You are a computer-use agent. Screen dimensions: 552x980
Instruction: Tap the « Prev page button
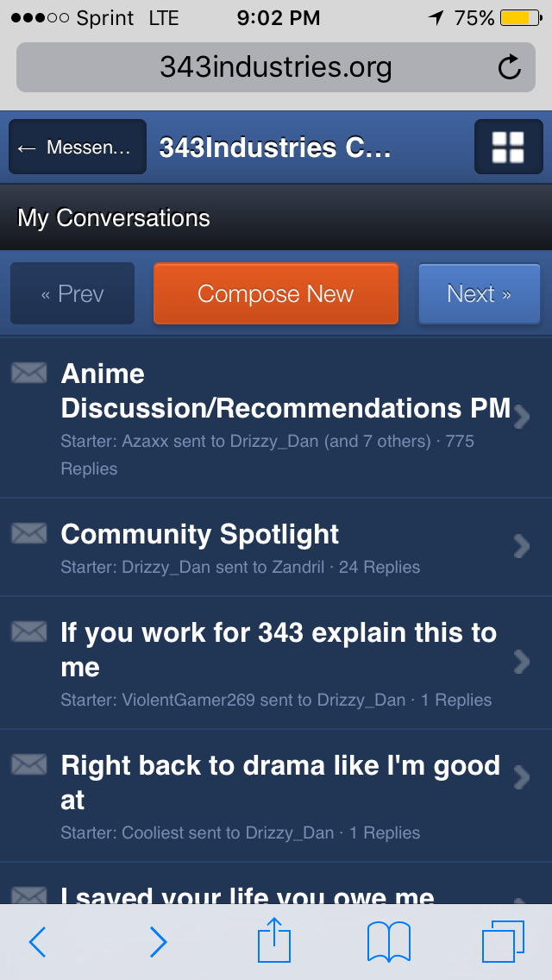(72, 294)
